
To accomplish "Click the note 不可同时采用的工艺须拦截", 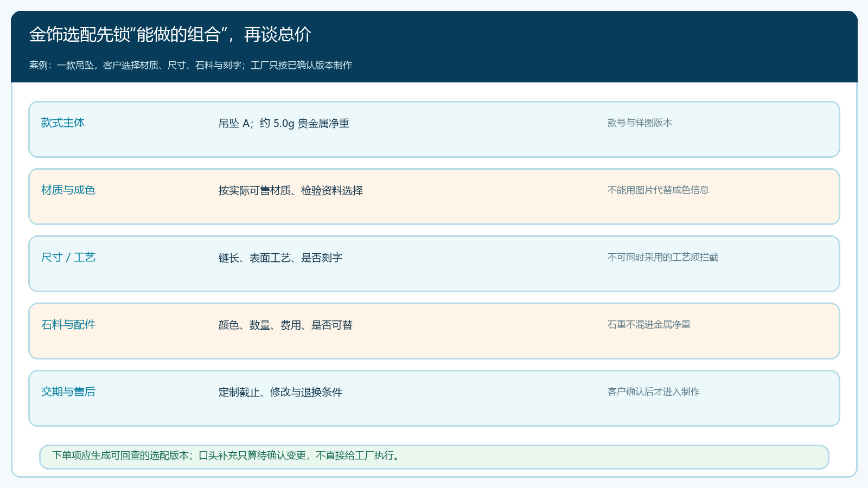I will coord(663,257).
